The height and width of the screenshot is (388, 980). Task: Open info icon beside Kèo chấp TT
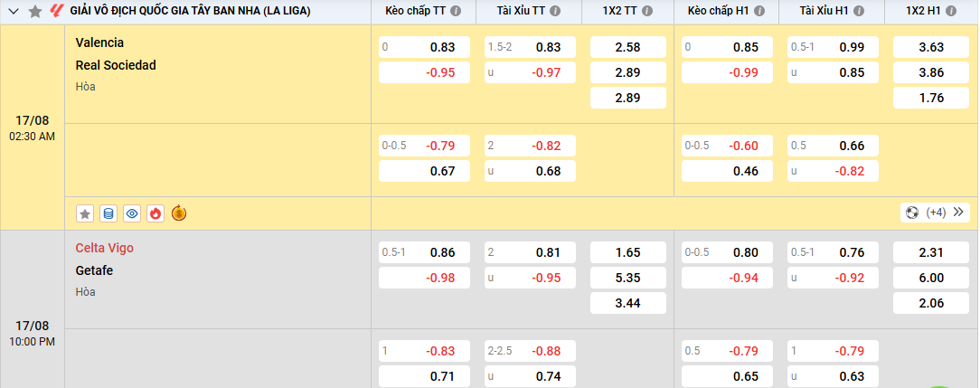[x=455, y=12]
